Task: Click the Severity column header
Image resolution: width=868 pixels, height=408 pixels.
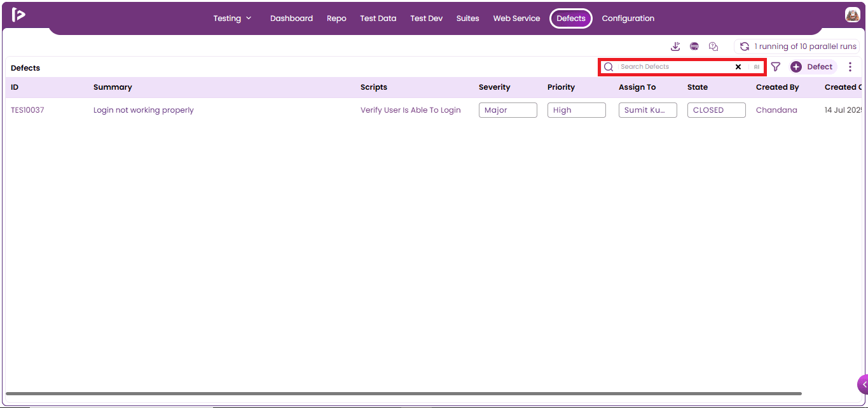Action: (x=495, y=87)
